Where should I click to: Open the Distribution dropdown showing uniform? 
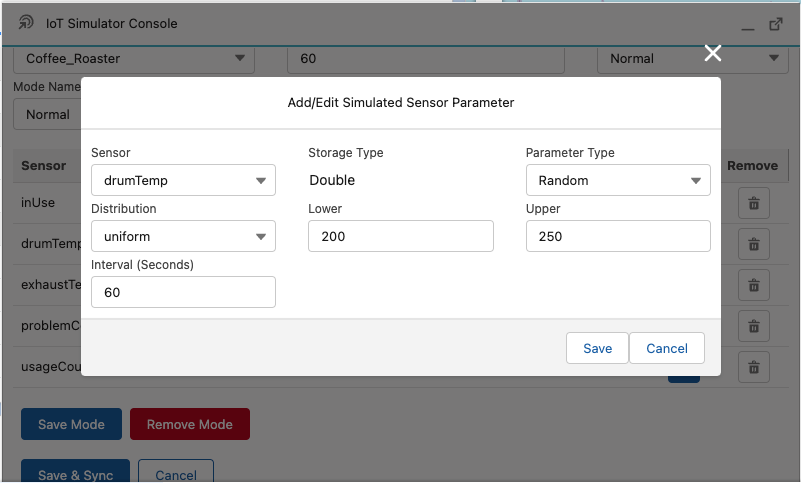(183, 236)
